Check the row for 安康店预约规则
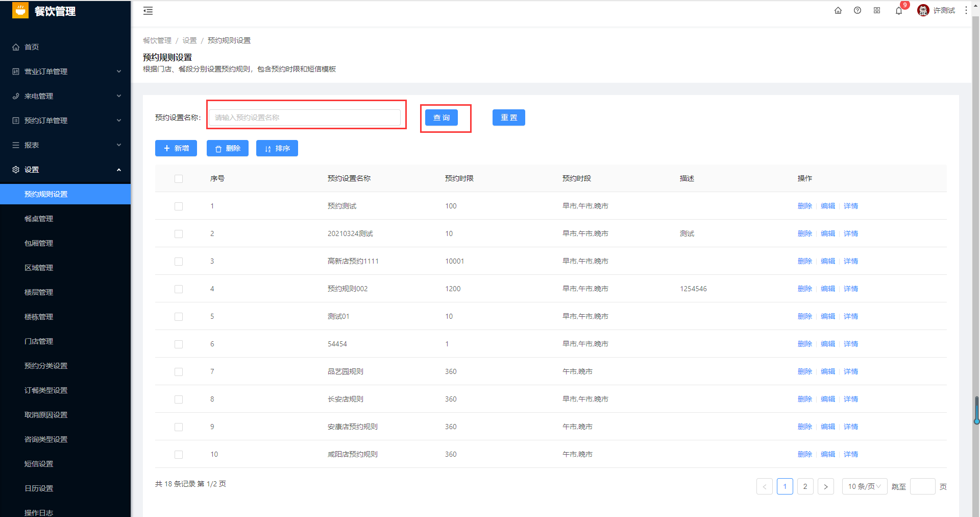Screen dimensions: 980x517 click(179, 427)
